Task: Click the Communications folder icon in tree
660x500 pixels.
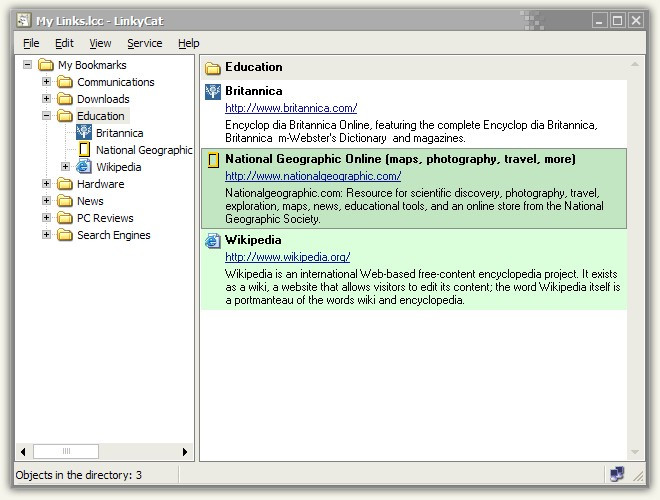Action: 65,82
